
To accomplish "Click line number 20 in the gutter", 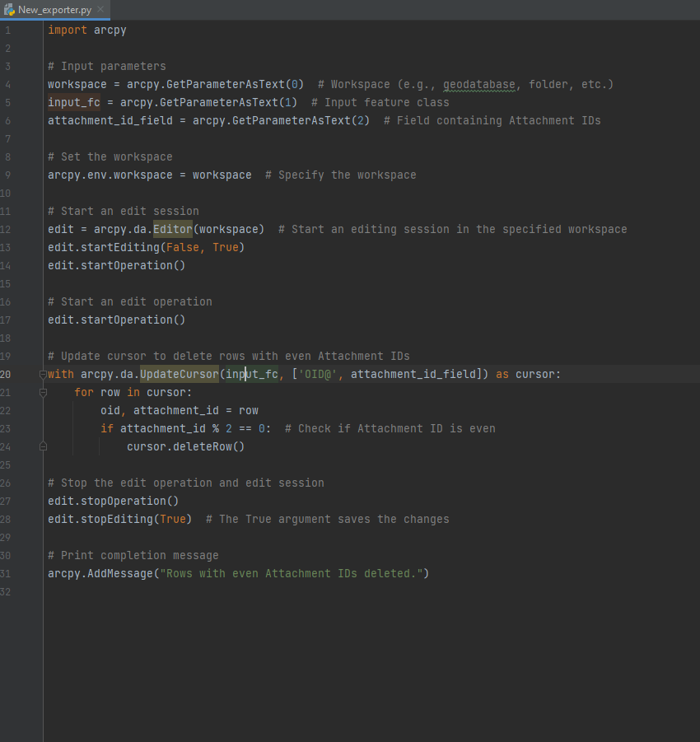I will pyautogui.click(x=6, y=375).
